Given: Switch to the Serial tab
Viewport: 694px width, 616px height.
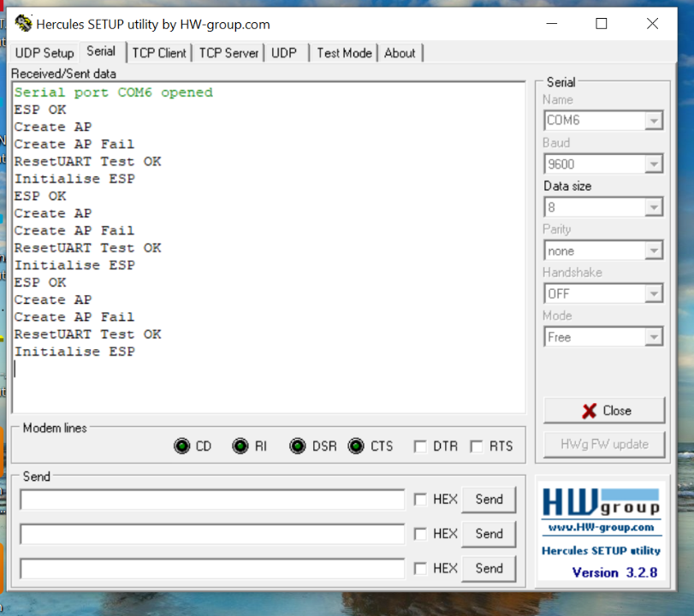Looking at the screenshot, I should (x=101, y=51).
